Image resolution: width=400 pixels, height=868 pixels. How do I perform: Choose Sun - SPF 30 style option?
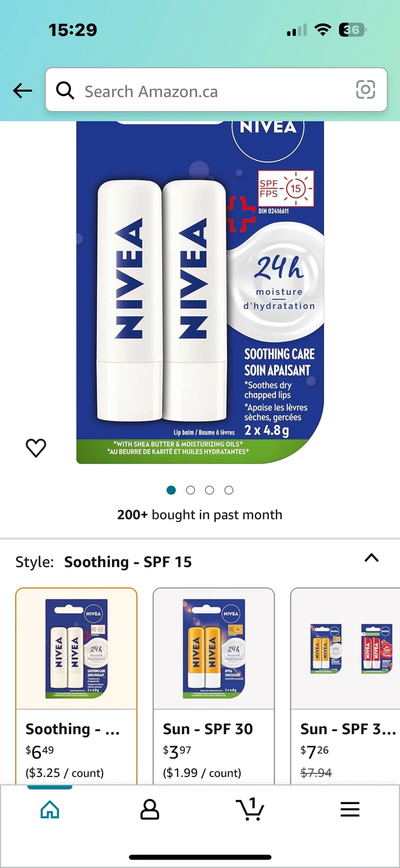tap(214, 686)
